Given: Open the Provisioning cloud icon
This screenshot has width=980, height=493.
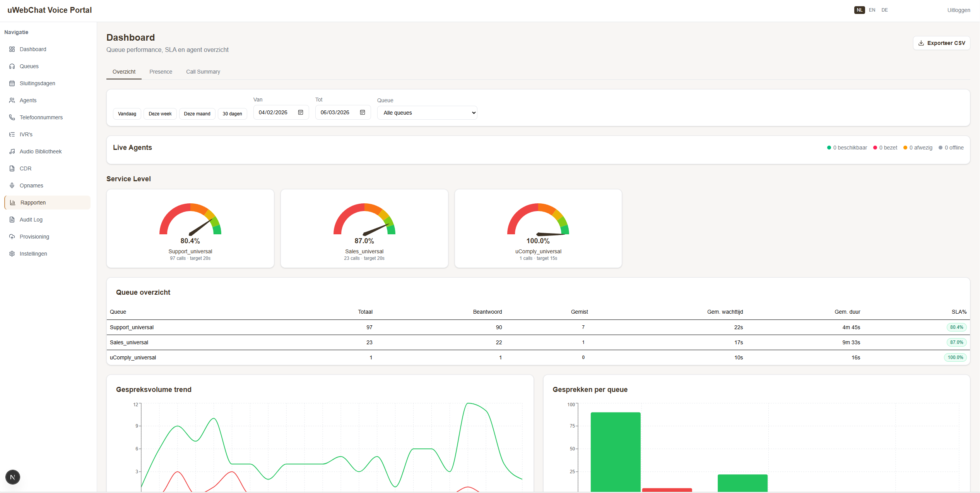Looking at the screenshot, I should click(x=12, y=237).
